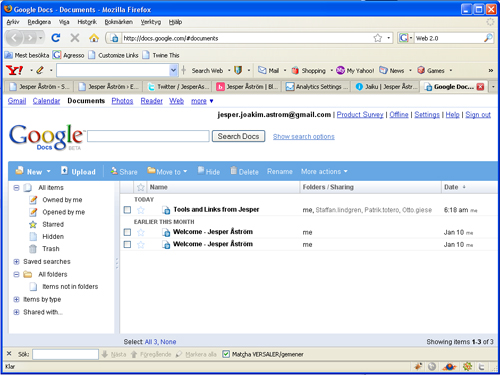Open the Agresso bookmark

[x=69, y=55]
